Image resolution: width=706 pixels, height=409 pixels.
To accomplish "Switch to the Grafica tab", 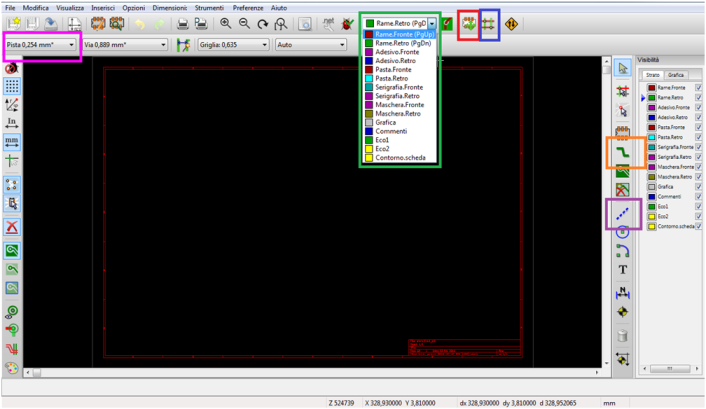I will 676,75.
